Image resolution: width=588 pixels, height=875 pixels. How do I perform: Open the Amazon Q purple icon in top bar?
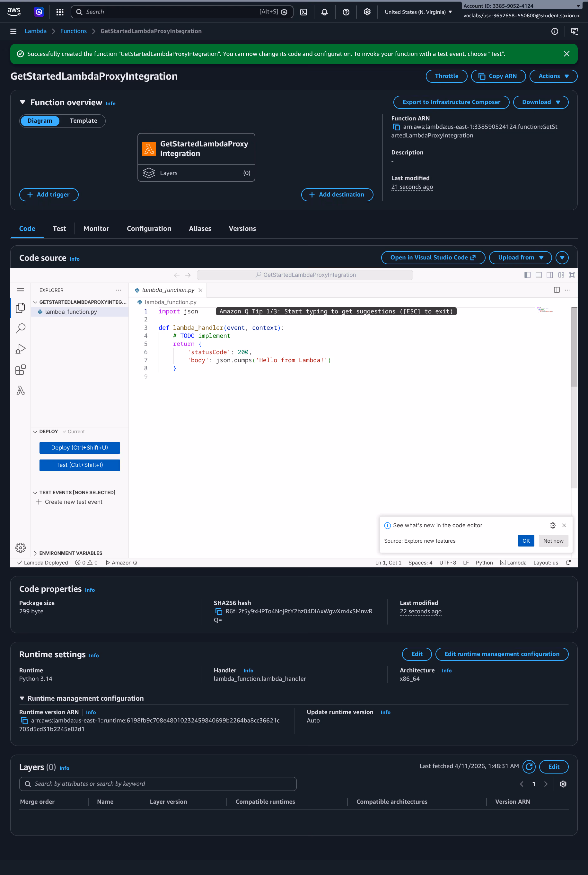39,12
